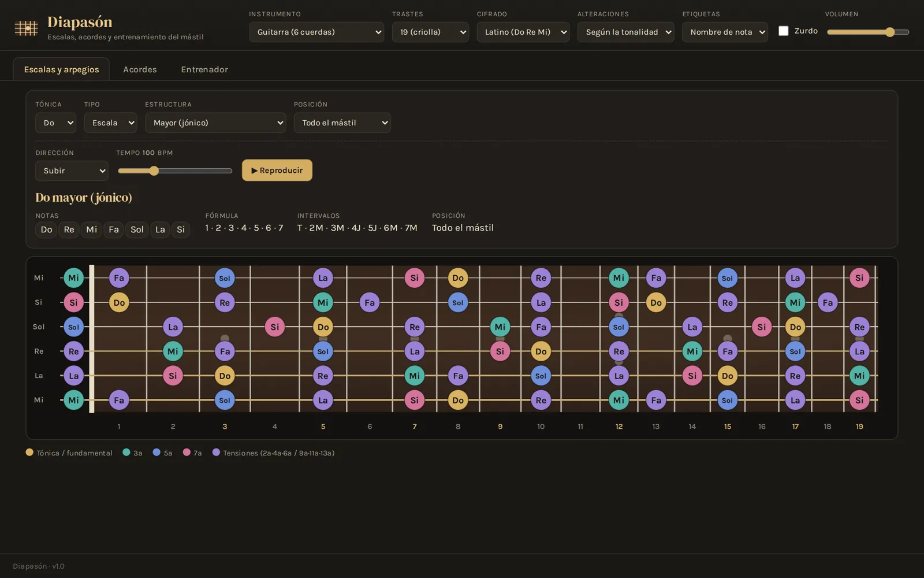The height and width of the screenshot is (578, 924).
Task: Click Do at fret 10 on Re string
Action: pos(541,351)
